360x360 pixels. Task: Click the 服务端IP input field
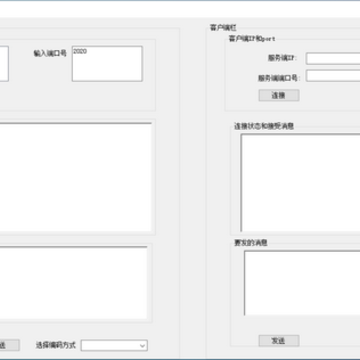click(x=333, y=58)
